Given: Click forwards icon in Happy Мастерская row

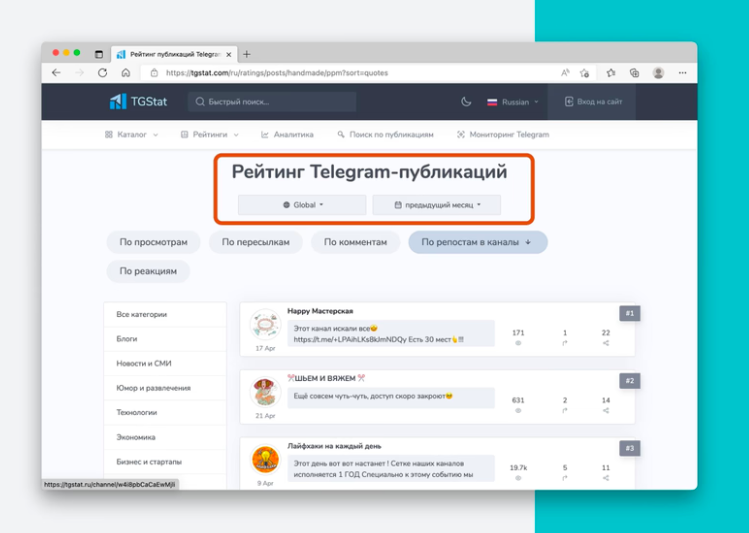Looking at the screenshot, I should pyautogui.click(x=565, y=343).
